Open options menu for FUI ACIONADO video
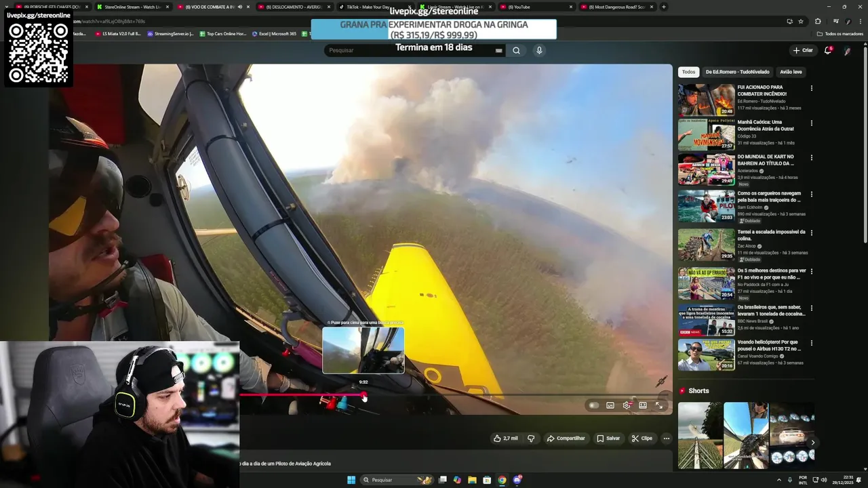 pyautogui.click(x=811, y=88)
